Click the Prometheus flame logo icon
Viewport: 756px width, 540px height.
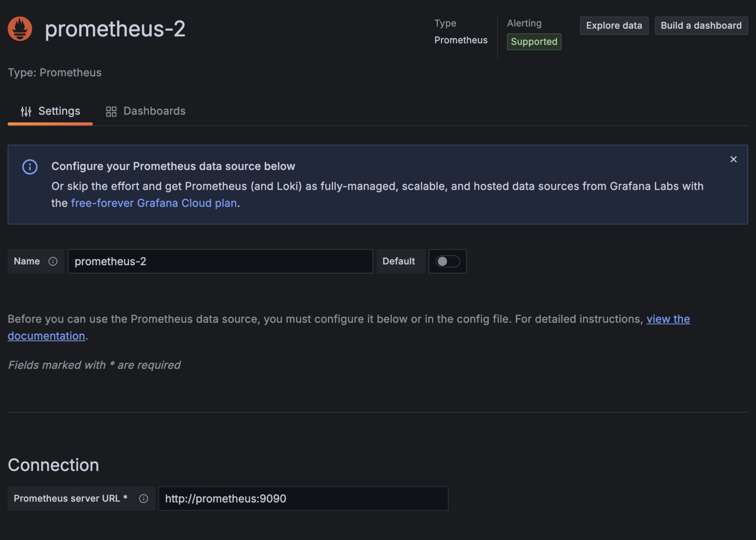coord(20,29)
